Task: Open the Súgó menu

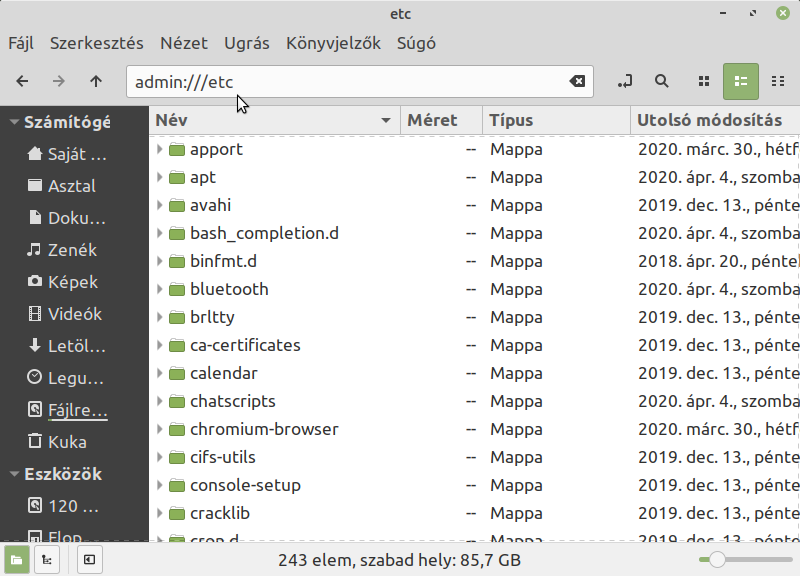Action: (x=416, y=43)
